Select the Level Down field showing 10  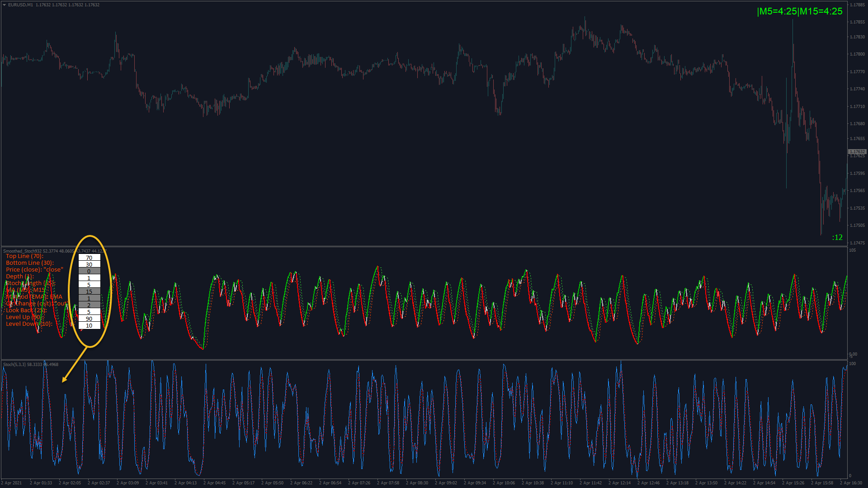(89, 325)
